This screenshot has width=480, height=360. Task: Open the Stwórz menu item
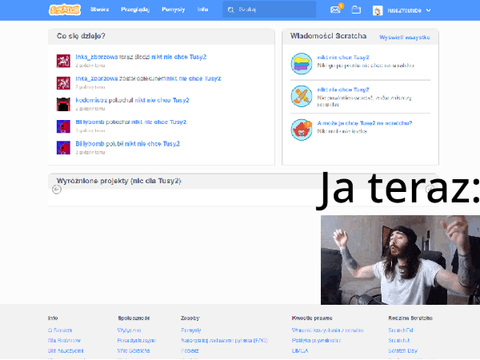coord(99,9)
